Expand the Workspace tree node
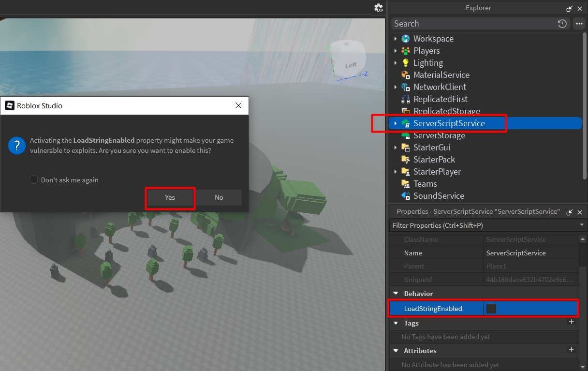 396,39
